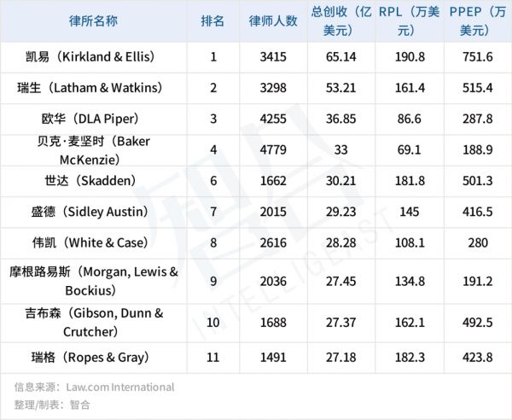
Task: Select the 律师人数 column header
Action: coord(271,20)
